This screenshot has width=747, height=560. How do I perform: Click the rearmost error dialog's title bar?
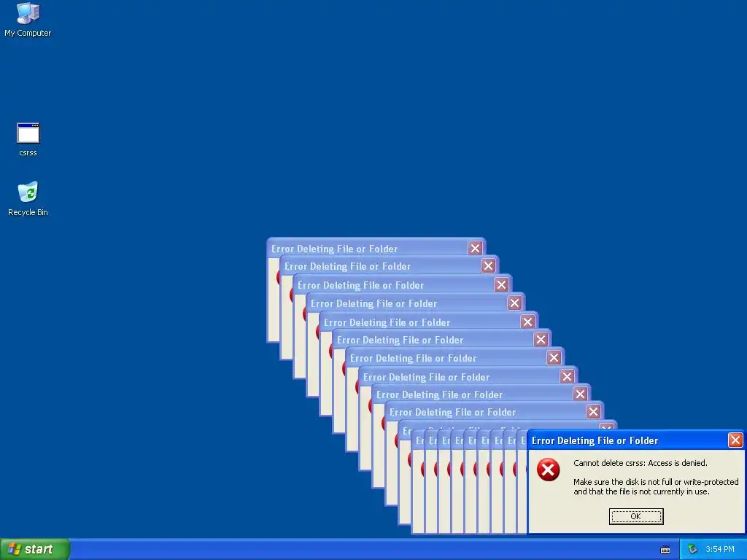pyautogui.click(x=376, y=248)
